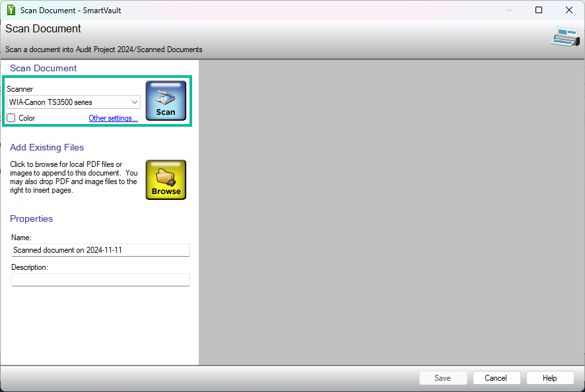Maximize the SmartVault scan window
This screenshot has width=585, height=392.
point(539,10)
